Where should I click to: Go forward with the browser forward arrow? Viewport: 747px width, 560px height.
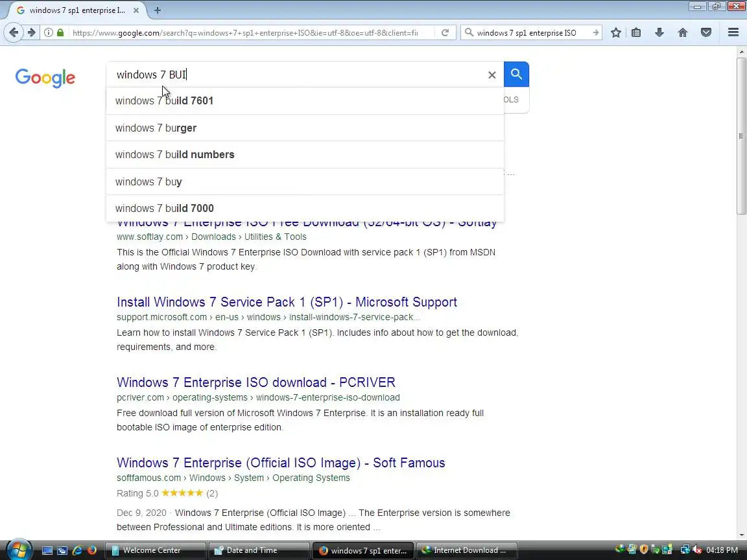[x=31, y=32]
